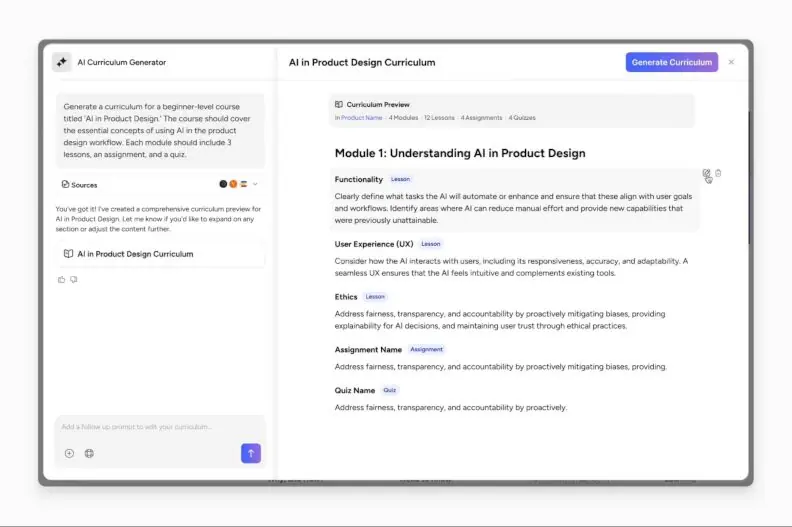
Task: Open the Product Name link
Action: click(x=362, y=118)
